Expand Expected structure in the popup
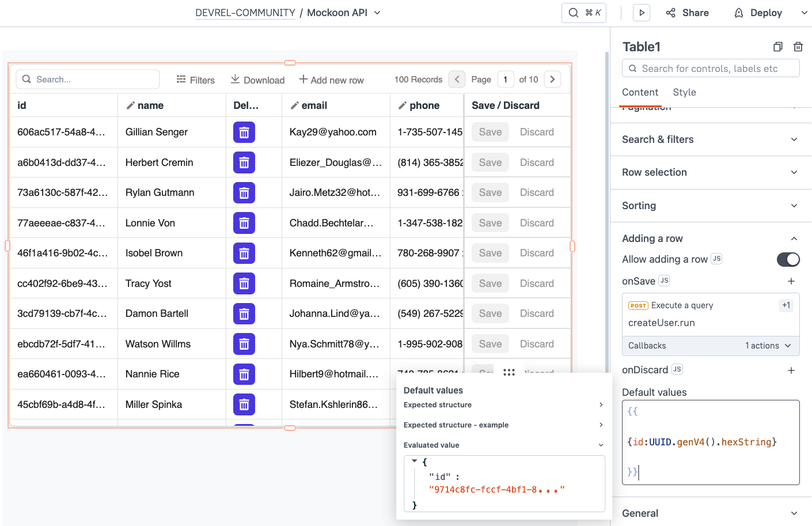The image size is (812, 526). click(x=504, y=405)
